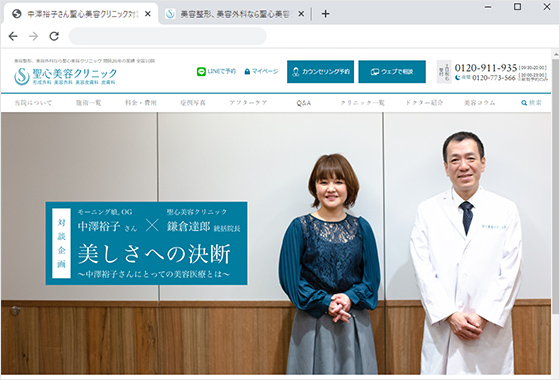Image resolution: width=560 pixels, height=380 pixels.
Task: Open 症例写真 menu
Action: [x=193, y=103]
